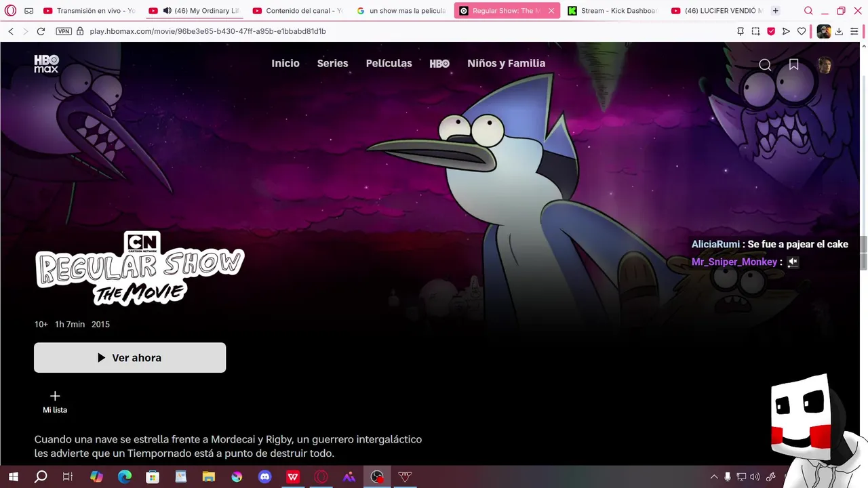
Task: Switch to Contenido del canal tab
Action: click(298, 11)
